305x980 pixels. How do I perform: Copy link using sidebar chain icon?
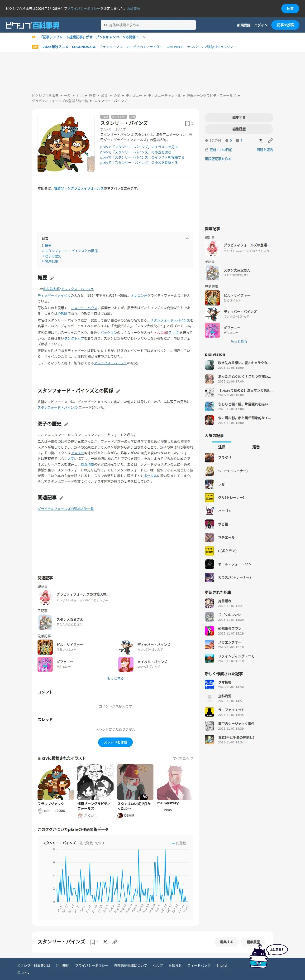point(270,140)
